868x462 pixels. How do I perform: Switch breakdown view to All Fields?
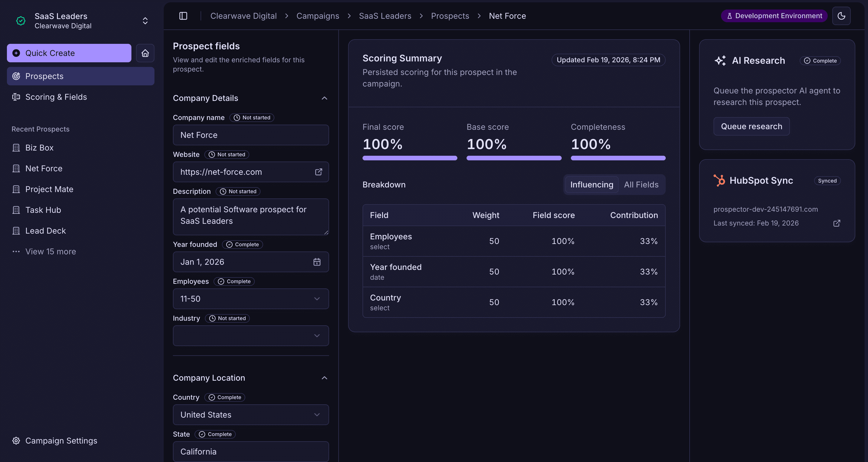coord(641,185)
